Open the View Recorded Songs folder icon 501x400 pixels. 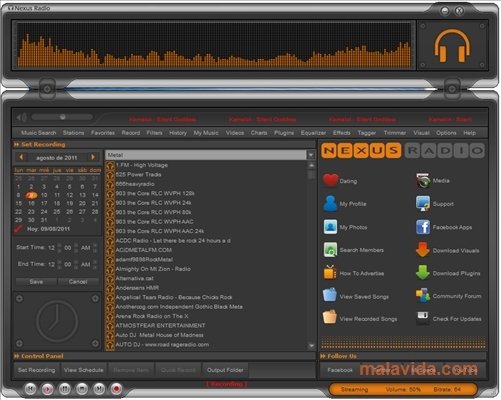[330, 317]
